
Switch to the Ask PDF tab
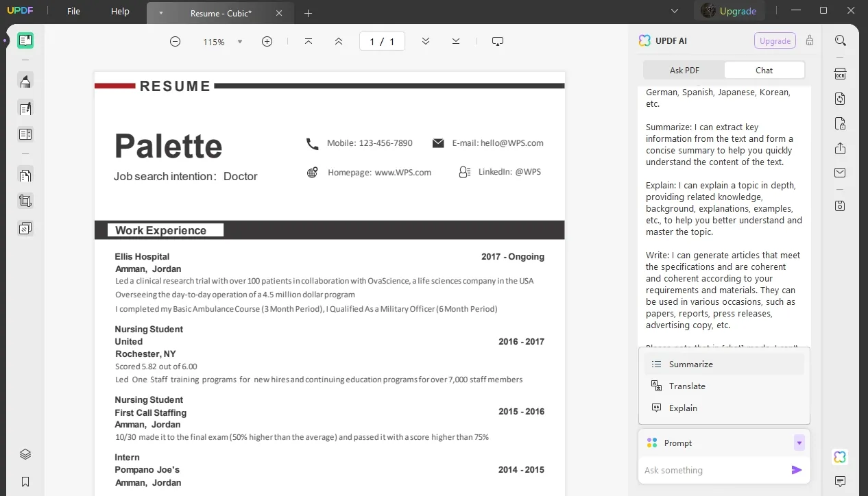click(x=684, y=69)
